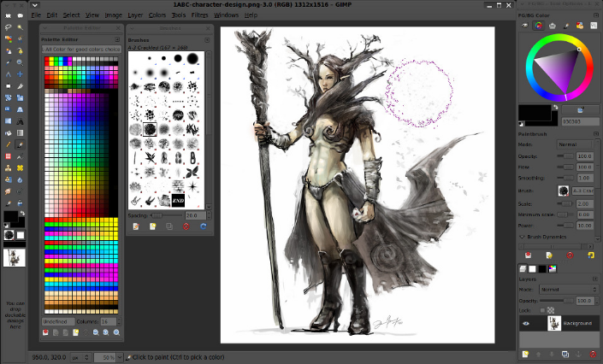Select the Blend gradient tool
The image size is (603, 364).
[x=20, y=133]
